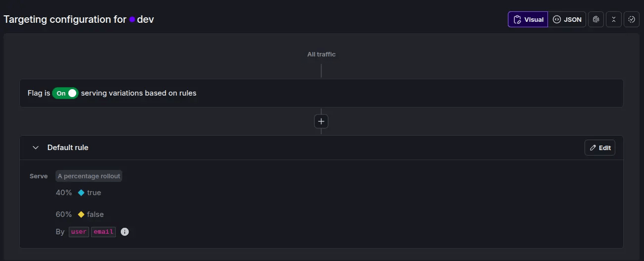Click the A percentage rollout selector
Viewport: 644px width, 261px height.
(89, 176)
